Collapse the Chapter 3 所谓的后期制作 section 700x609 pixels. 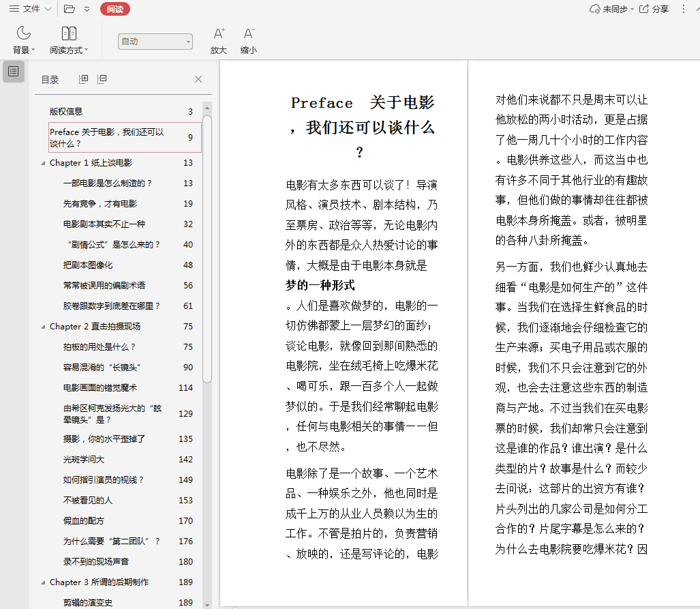point(43,582)
